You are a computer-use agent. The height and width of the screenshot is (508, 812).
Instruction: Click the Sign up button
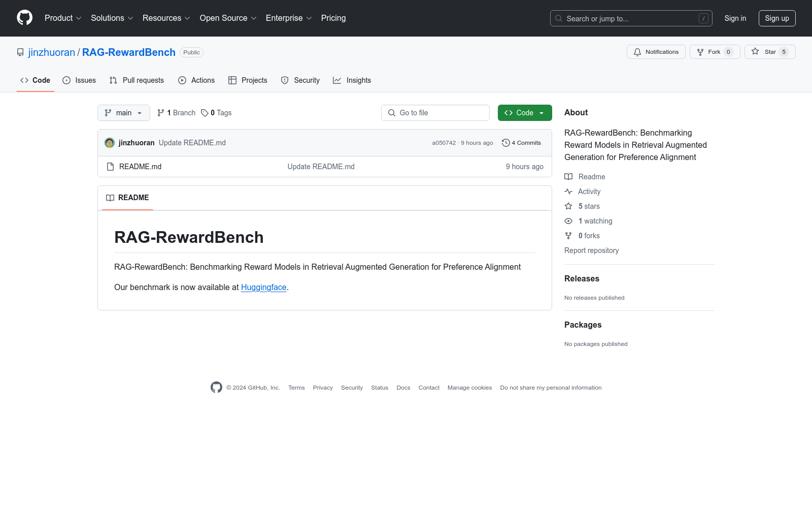[777, 18]
